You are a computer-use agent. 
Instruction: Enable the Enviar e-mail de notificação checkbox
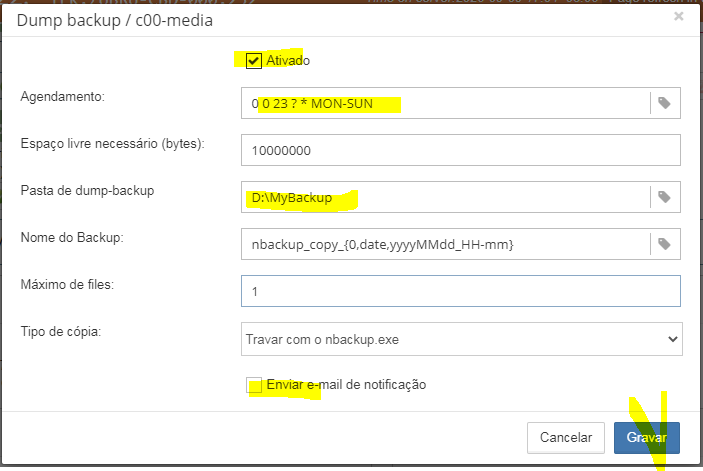[254, 385]
